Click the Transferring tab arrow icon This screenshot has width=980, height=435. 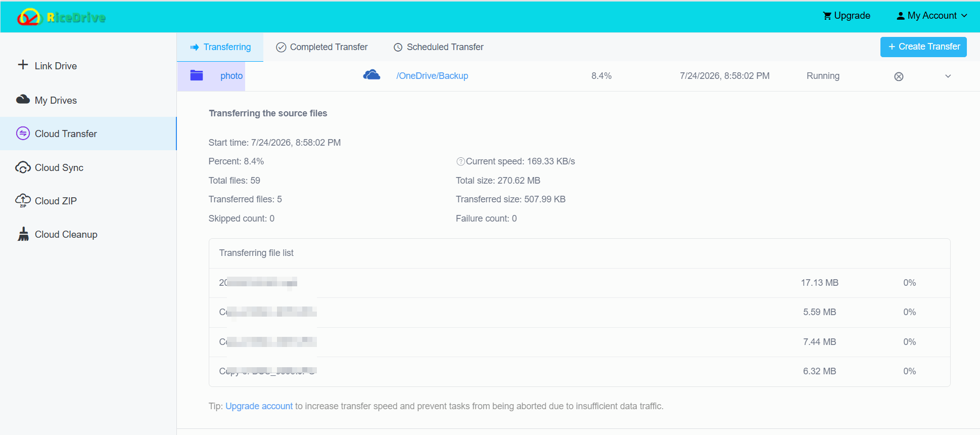195,47
